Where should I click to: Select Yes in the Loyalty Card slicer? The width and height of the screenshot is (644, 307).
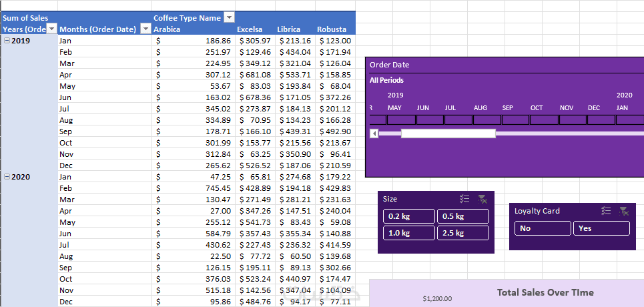[601, 228]
